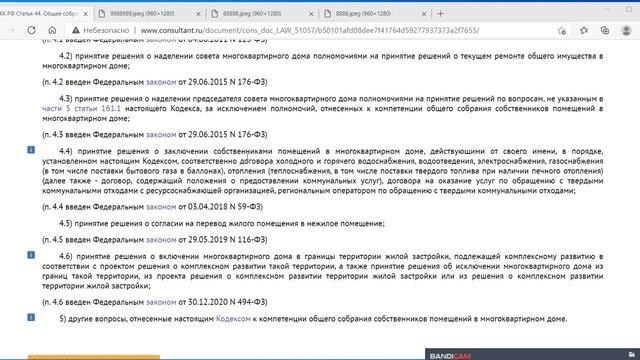Open the Collections icon
Screen dimensions: 640x360
click(x=605, y=30)
